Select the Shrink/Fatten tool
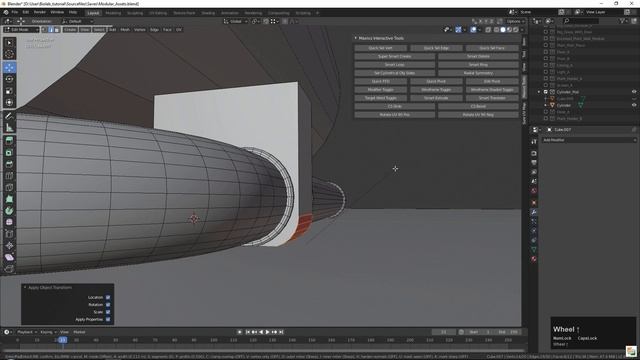The width and height of the screenshot is (640, 360). 9,245
